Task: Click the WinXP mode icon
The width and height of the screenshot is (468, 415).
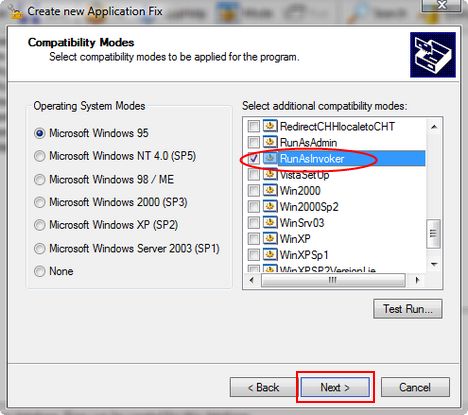Action: point(270,238)
